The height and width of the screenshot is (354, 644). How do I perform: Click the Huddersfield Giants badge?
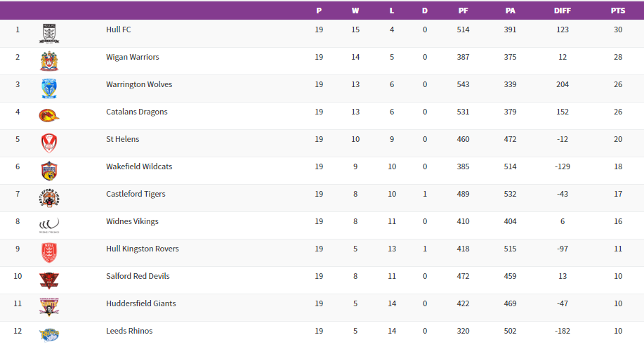point(49,308)
